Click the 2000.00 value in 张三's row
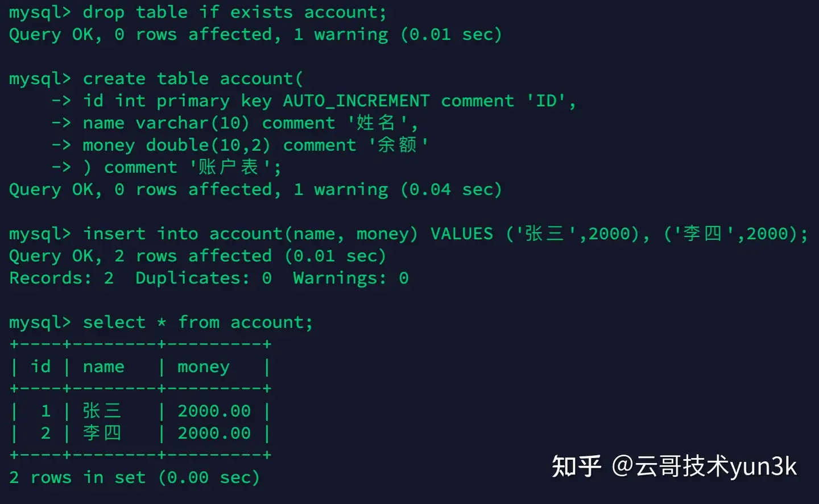This screenshot has width=819, height=504. pos(214,411)
